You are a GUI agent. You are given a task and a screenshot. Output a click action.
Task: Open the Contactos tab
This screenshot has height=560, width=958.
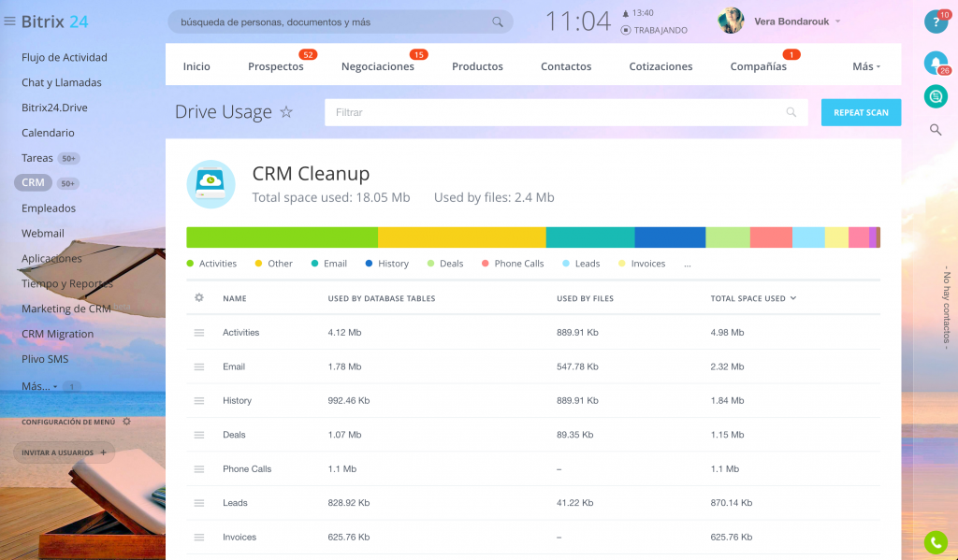pos(566,66)
